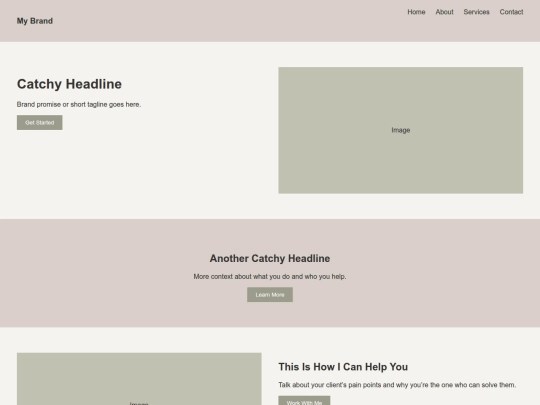Click the Get Started button

(40, 123)
